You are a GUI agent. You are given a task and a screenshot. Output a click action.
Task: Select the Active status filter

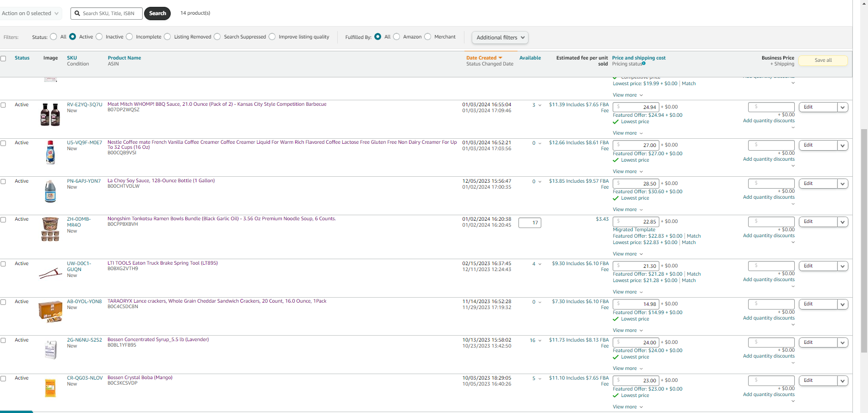pyautogui.click(x=72, y=37)
